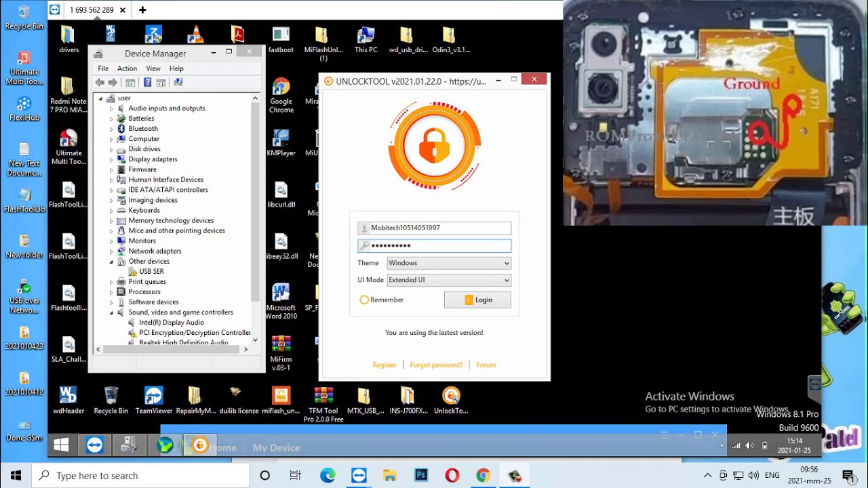The height and width of the screenshot is (488, 868).
Task: Open Redmi Note 7 PRO folder
Action: [68, 95]
